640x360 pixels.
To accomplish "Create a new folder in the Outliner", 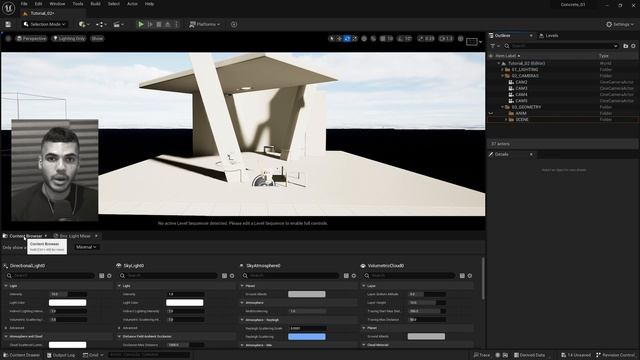I will pos(626,46).
